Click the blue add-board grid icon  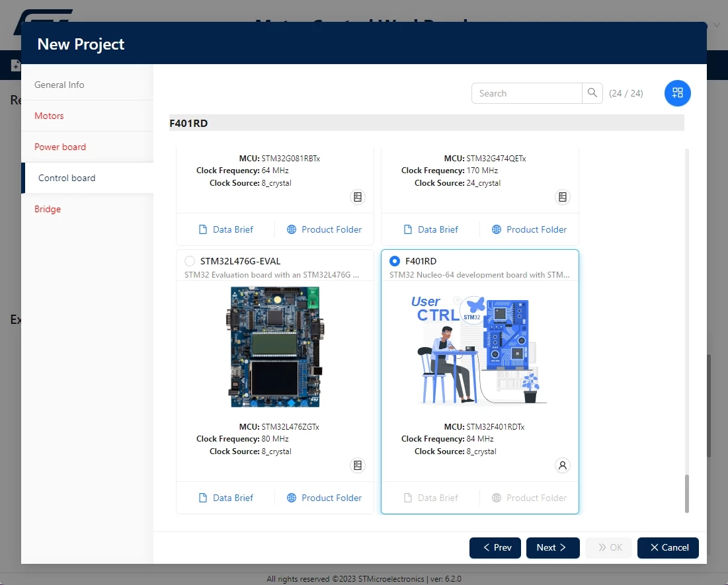[x=677, y=93]
